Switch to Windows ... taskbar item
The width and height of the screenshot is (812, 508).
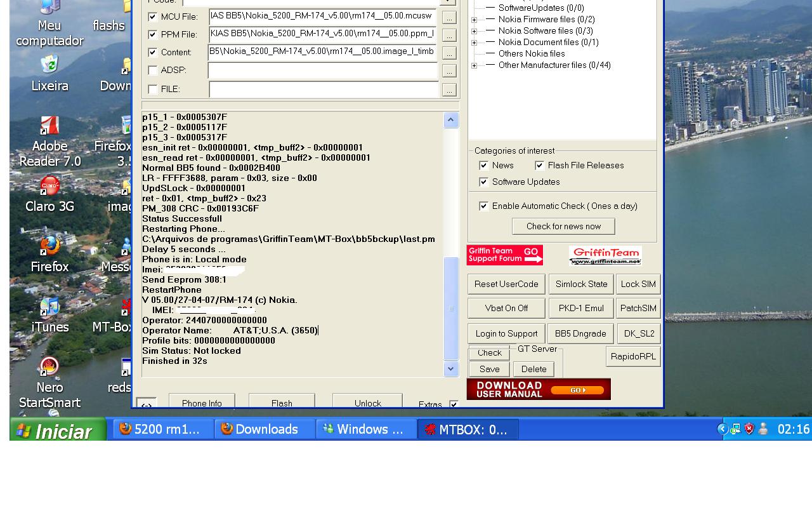pos(367,429)
